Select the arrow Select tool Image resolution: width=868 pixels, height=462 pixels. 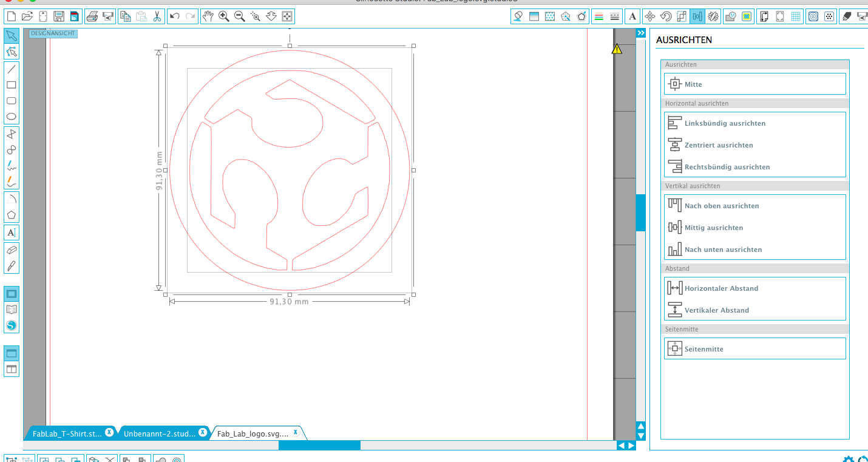click(12, 36)
